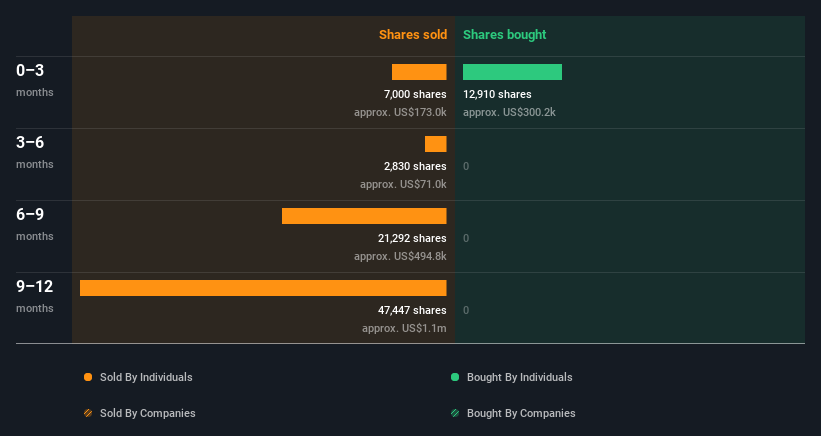Click the 9–12 months row label
This screenshot has width=821, height=436.
click(x=35, y=296)
